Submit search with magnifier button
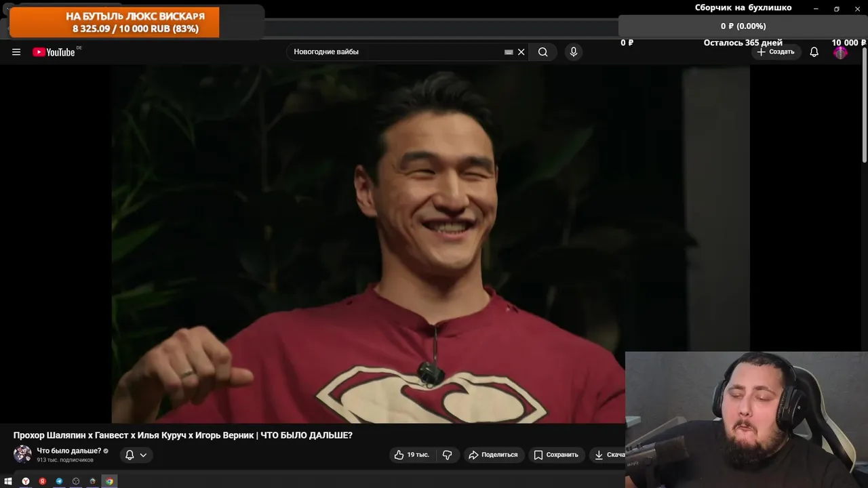The height and width of the screenshot is (488, 868). [x=542, y=52]
